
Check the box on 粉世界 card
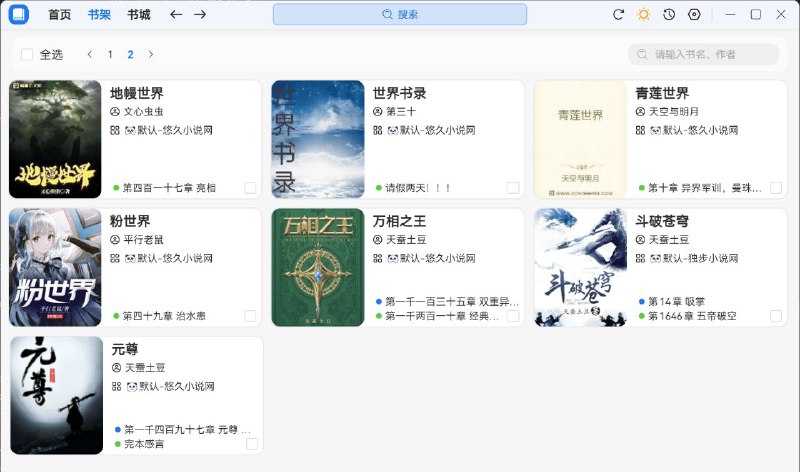251,316
